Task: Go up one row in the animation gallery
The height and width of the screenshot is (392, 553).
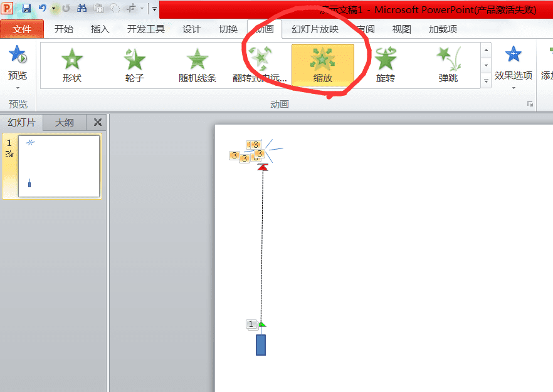Action: pyautogui.click(x=486, y=50)
